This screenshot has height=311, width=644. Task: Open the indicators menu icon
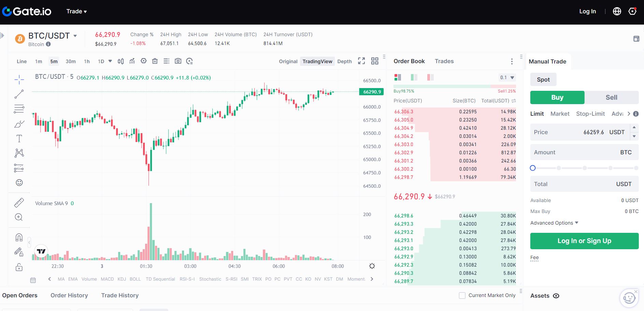coord(132,61)
